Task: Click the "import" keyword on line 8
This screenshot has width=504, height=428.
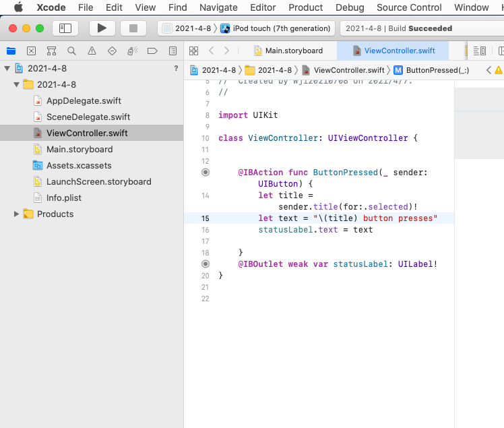Action: coord(233,115)
